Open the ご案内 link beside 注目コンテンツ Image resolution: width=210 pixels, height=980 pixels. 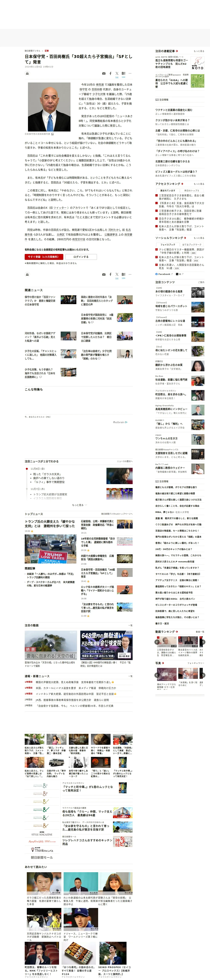tap(201, 282)
